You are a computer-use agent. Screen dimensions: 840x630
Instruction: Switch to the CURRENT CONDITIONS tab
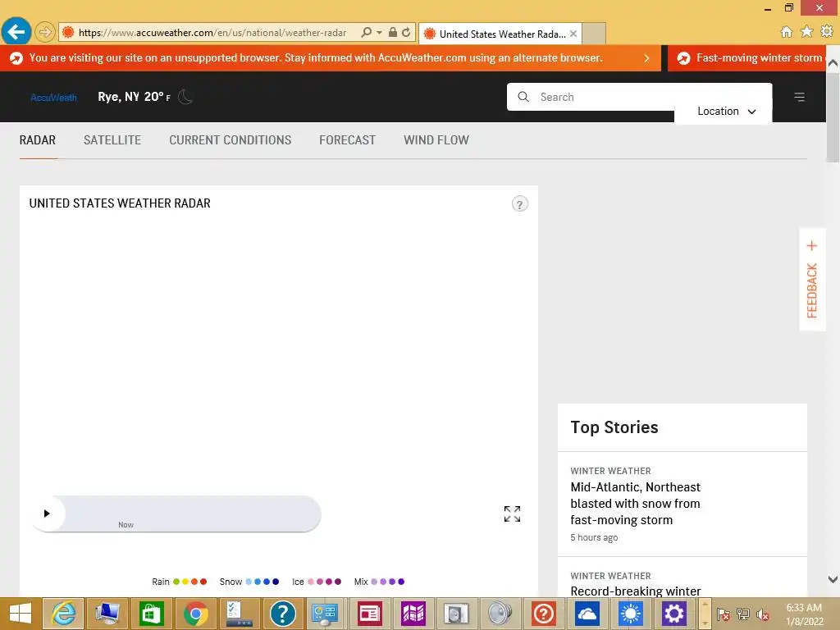click(231, 140)
